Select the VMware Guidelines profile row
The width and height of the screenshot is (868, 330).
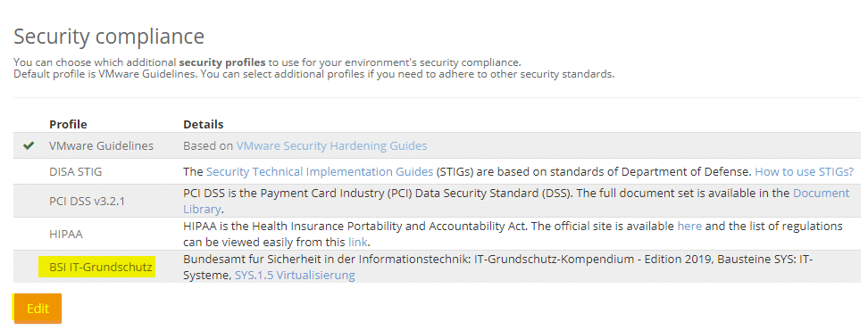coord(439,146)
